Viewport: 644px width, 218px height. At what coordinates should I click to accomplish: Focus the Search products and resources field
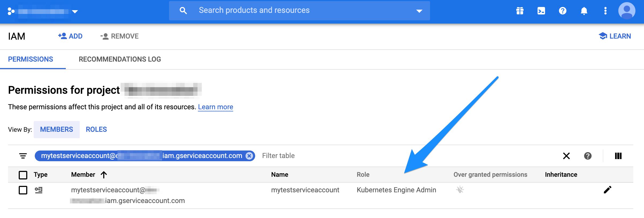300,11
